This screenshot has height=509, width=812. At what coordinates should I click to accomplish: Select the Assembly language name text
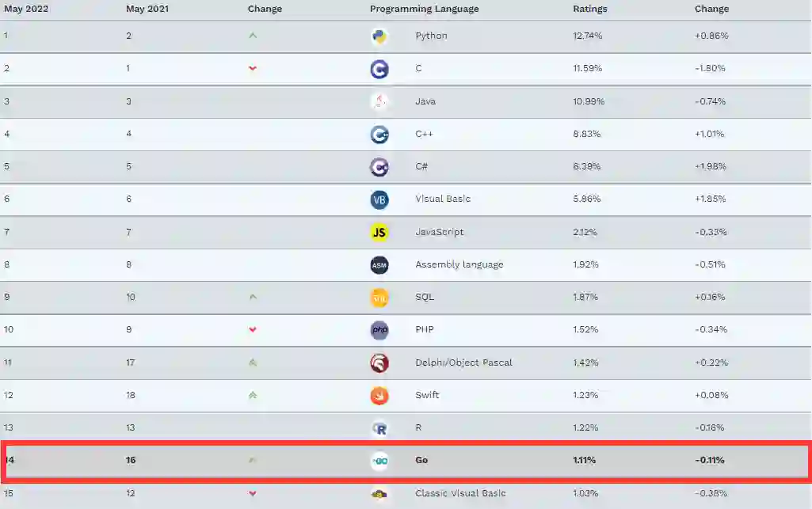pos(459,264)
